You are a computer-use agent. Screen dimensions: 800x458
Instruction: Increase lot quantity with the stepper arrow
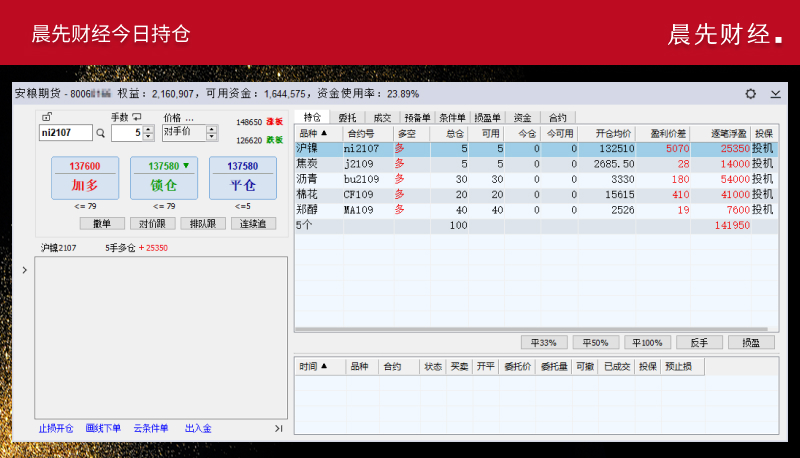[x=150, y=128]
